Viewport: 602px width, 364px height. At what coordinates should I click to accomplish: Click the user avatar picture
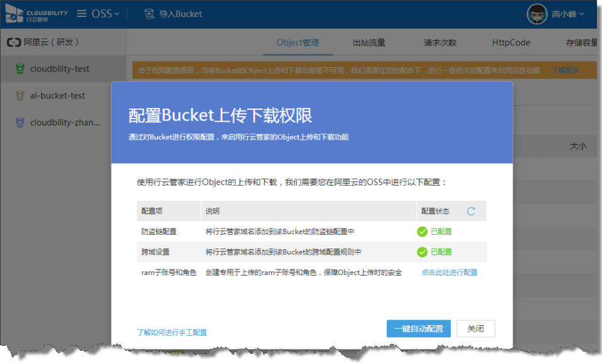(x=537, y=14)
